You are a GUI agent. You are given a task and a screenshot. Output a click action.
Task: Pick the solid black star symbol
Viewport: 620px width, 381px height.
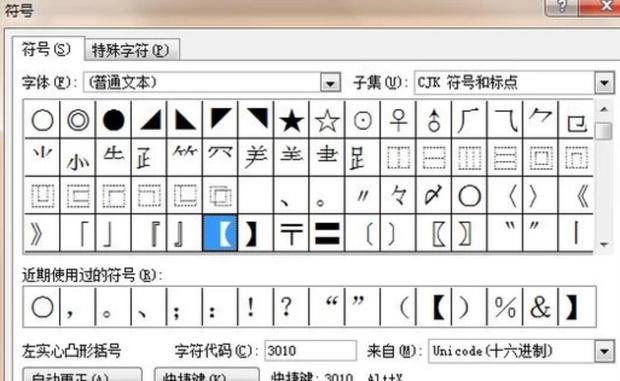(x=291, y=120)
